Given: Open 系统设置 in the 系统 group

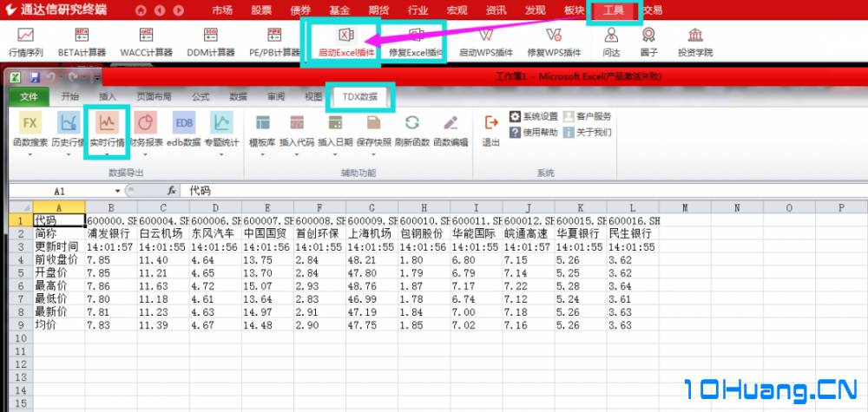Looking at the screenshot, I should point(534,117).
